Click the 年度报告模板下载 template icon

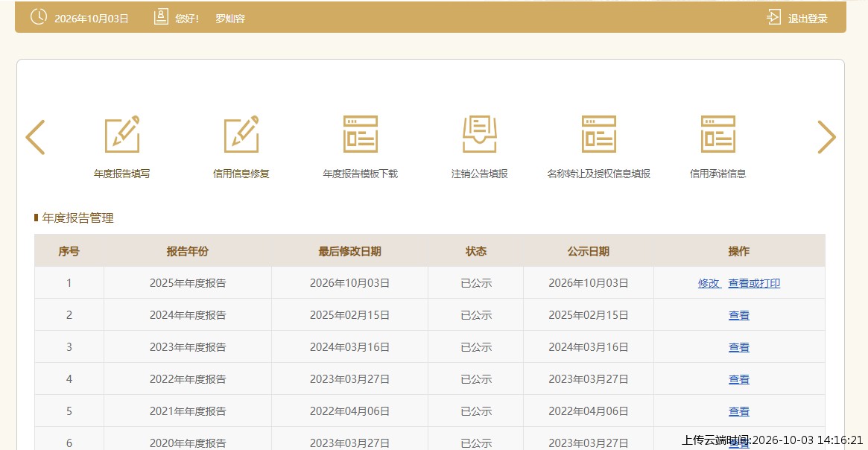[361, 134]
